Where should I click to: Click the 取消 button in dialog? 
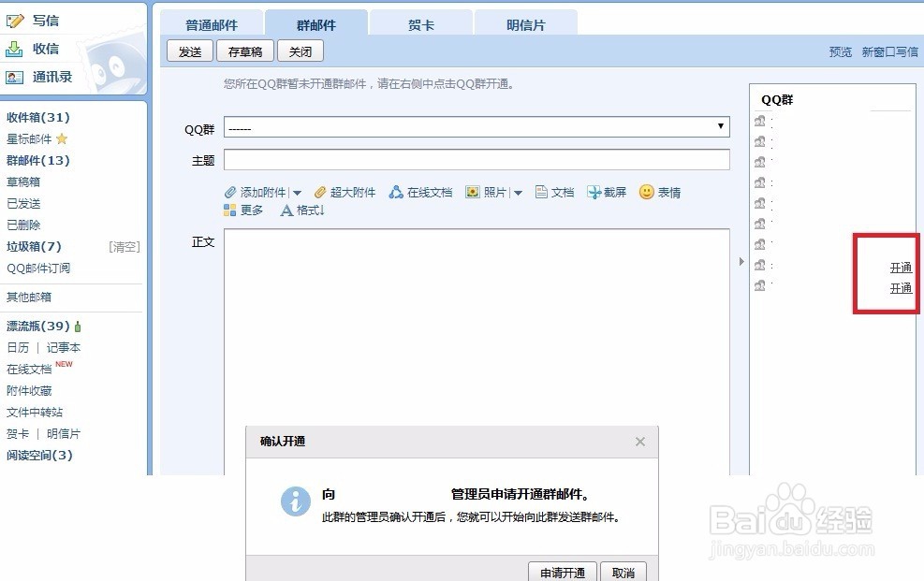point(623,573)
